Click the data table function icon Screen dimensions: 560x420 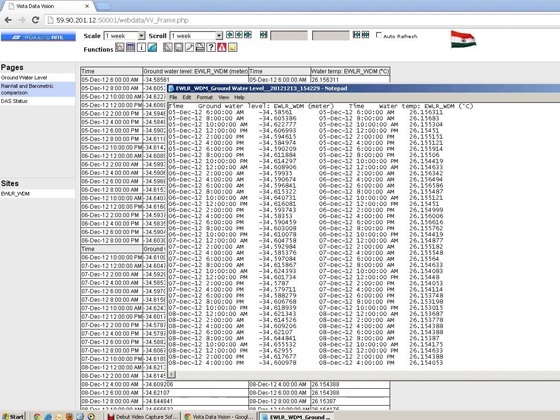pyautogui.click(x=131, y=47)
